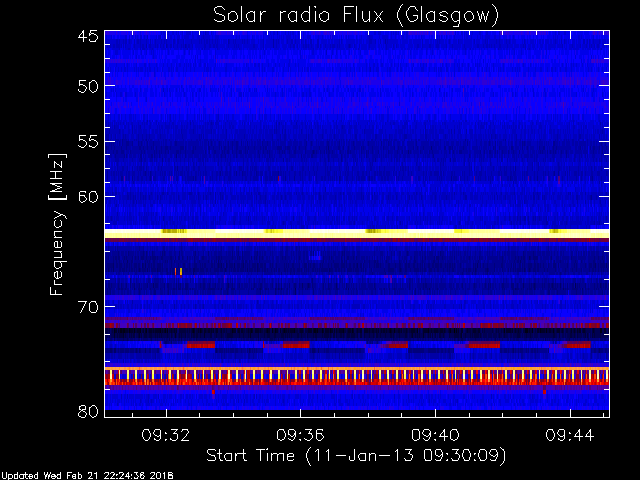Click the 09:32 time axis label
This screenshot has width=640, height=480.
(x=166, y=435)
